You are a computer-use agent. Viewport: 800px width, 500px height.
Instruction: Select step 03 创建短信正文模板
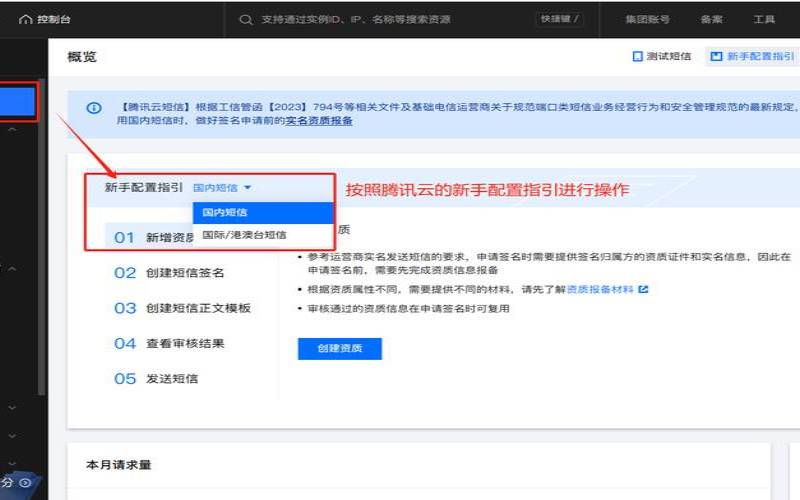183,308
